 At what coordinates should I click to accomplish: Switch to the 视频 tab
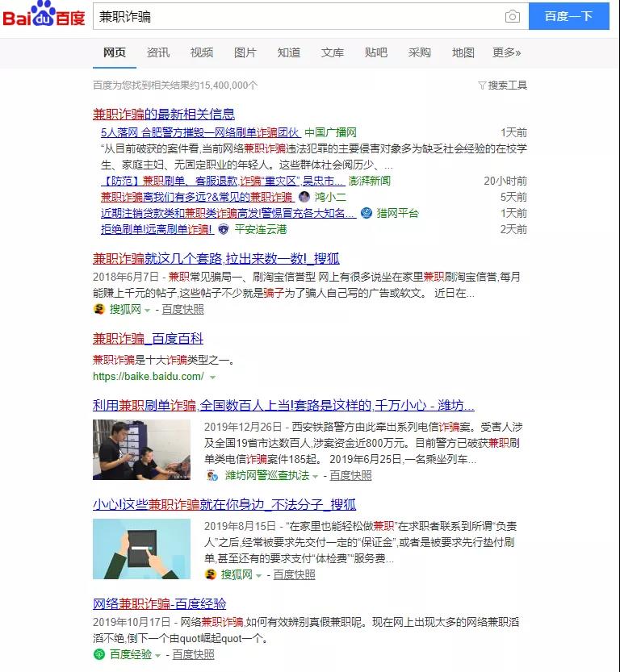point(202,52)
